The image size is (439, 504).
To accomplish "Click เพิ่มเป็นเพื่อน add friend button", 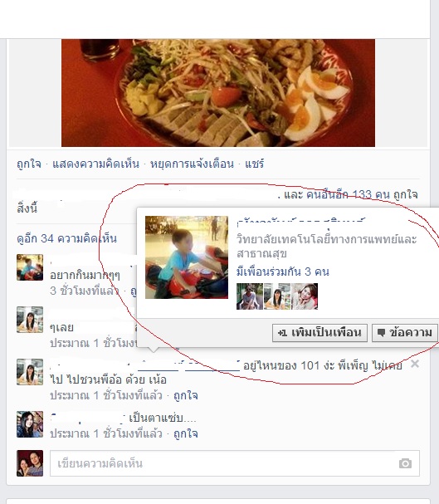I will [319, 332].
